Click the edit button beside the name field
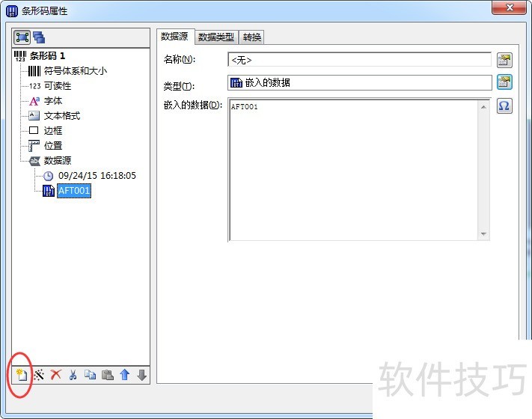Image resolution: width=532 pixels, height=419 pixels. point(504,60)
